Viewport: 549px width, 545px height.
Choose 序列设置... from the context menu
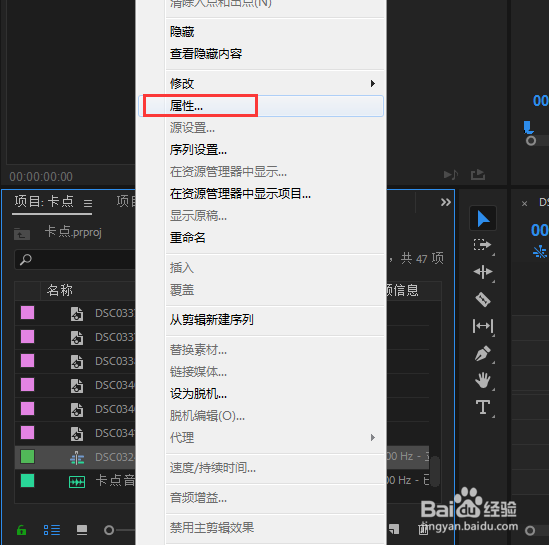261,150
